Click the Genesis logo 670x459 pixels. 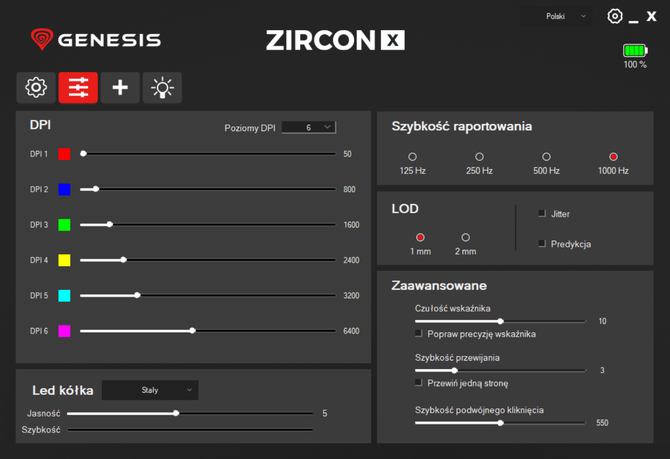(x=96, y=40)
